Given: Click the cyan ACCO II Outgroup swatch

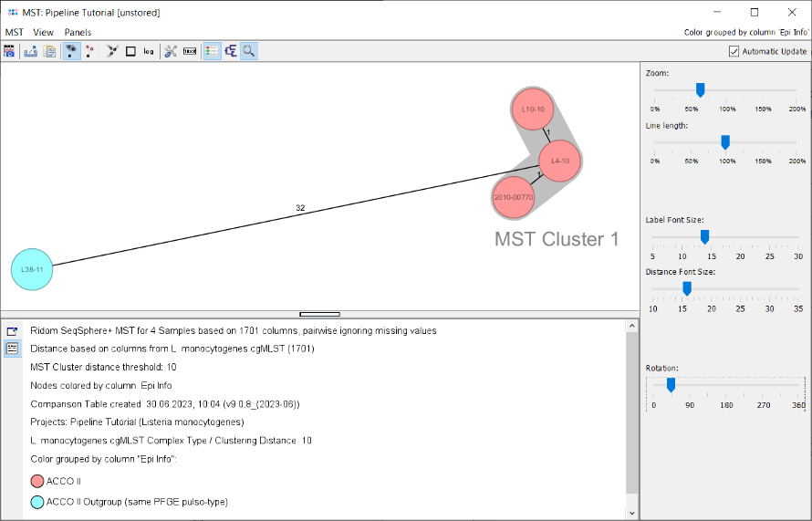Looking at the screenshot, I should (37, 502).
